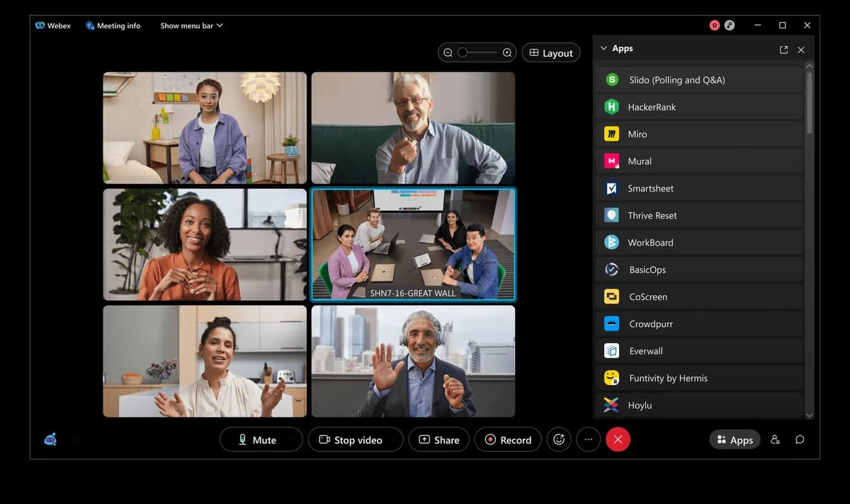Click the Funtivity by Hermis icon

click(x=611, y=378)
